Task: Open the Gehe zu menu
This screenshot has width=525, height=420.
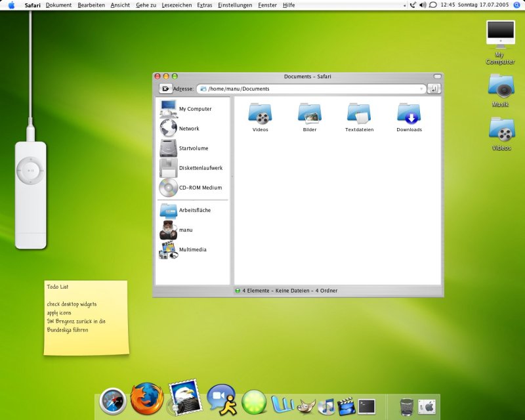Action: pyautogui.click(x=146, y=5)
